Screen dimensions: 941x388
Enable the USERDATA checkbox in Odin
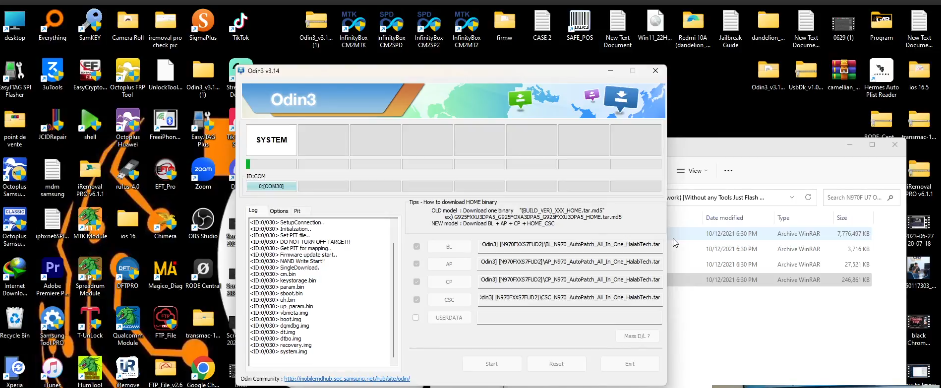tap(415, 317)
